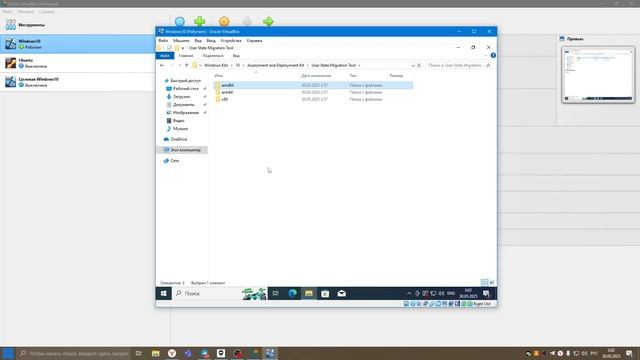The image size is (640, 360).
Task: Click the VM preview thumbnail in Manager
Action: (x=598, y=75)
